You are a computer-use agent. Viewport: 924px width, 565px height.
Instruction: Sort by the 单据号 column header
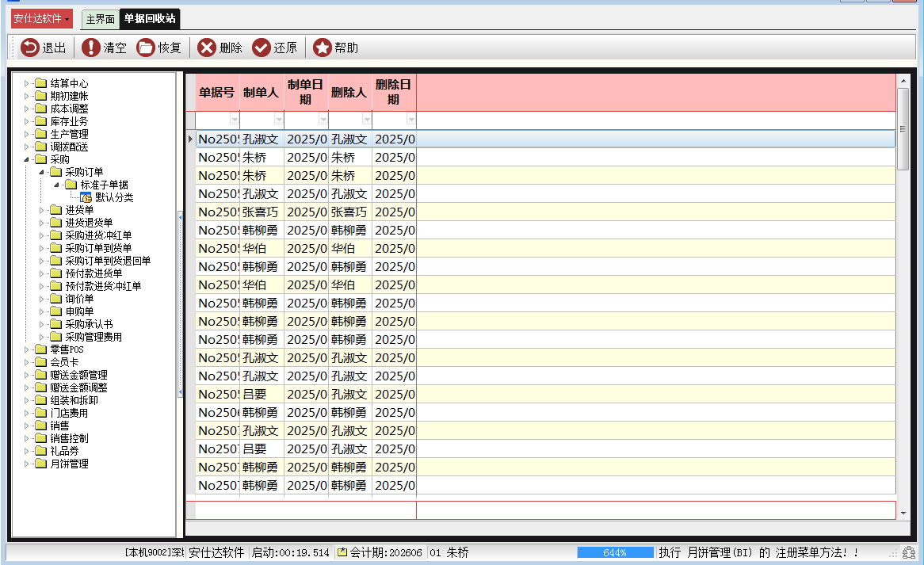tap(217, 93)
